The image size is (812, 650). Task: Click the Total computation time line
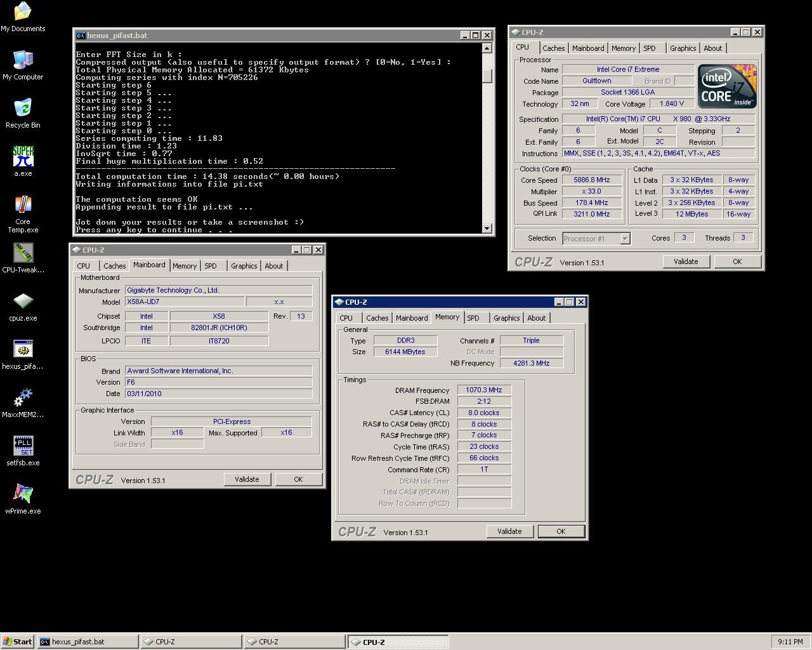pos(207,176)
